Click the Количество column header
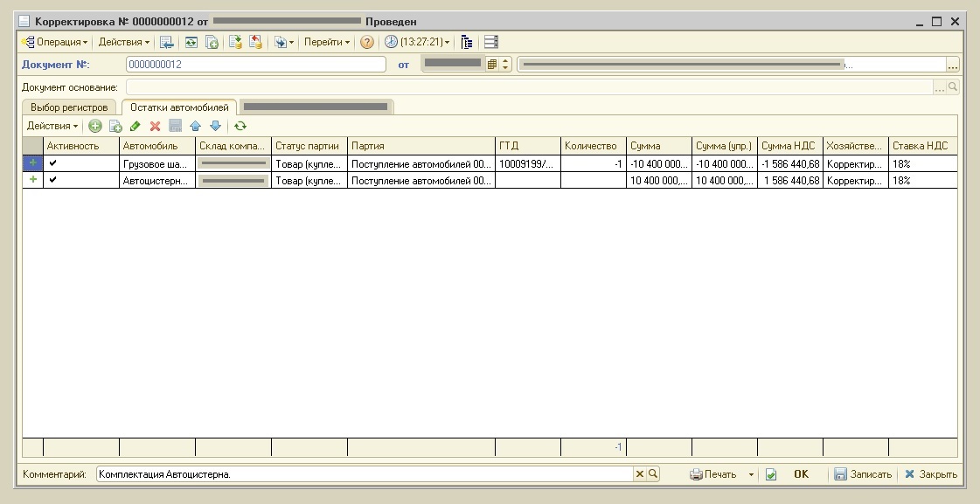The width and height of the screenshot is (980, 504). (594, 146)
